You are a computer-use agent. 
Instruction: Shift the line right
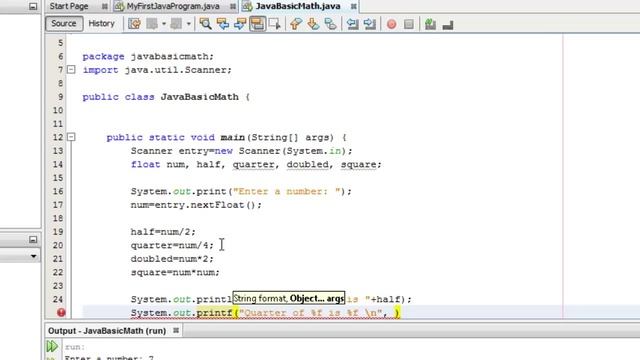click(x=369, y=24)
